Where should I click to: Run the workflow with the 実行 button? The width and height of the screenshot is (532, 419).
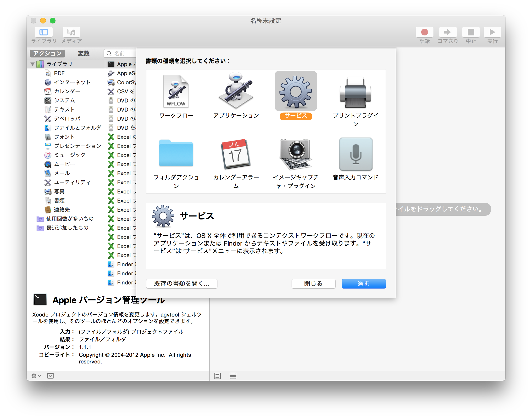(x=492, y=32)
